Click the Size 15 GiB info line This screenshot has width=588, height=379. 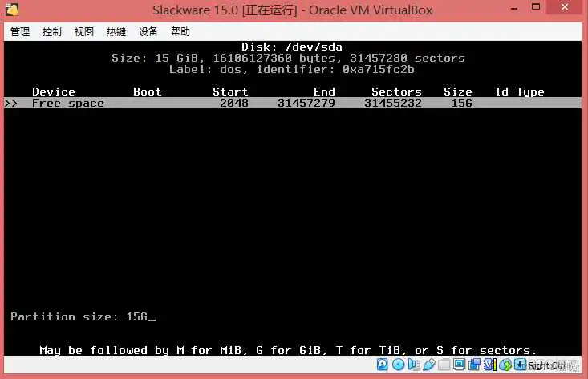288,58
